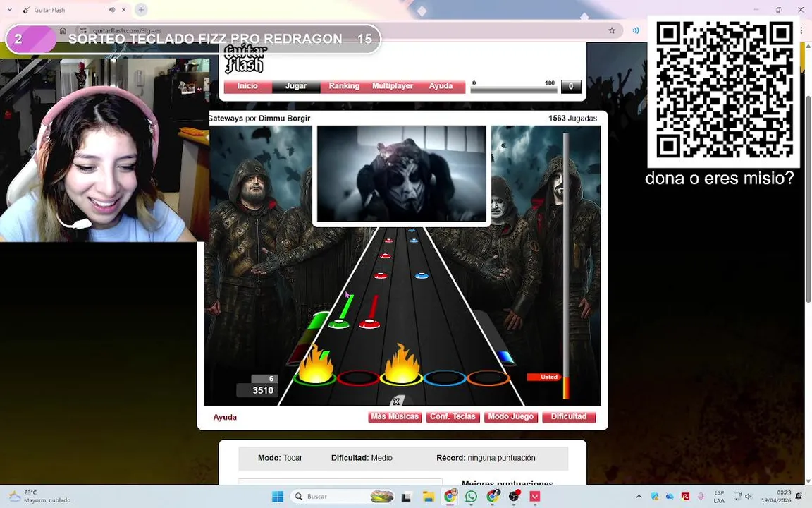Viewport: 812px width, 508px height.
Task: Click the Guitar Flash logo
Action: [x=245, y=58]
